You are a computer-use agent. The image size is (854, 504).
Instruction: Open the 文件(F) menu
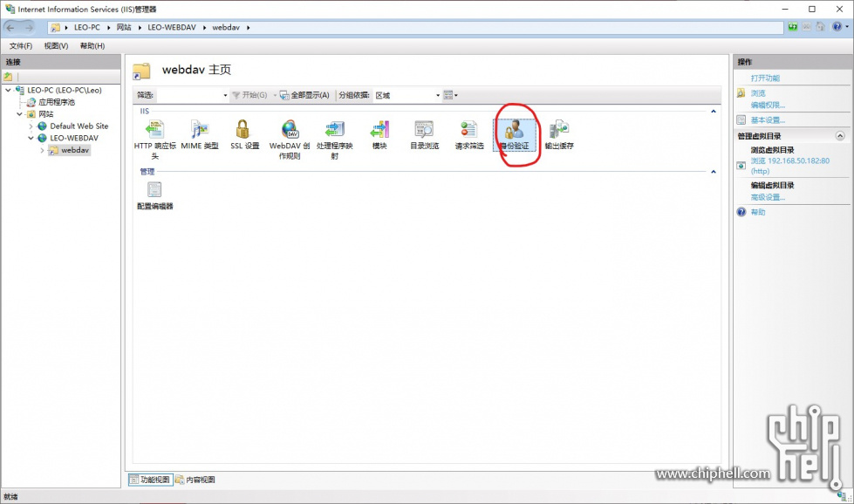pyautogui.click(x=21, y=45)
